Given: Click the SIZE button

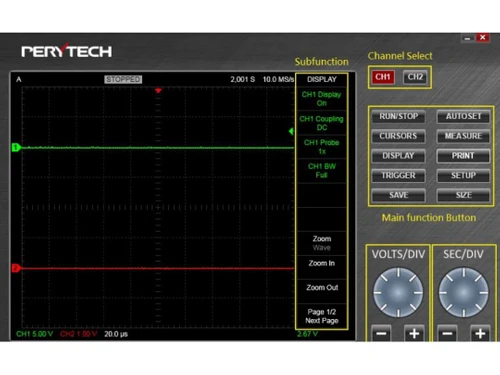Looking at the screenshot, I should coord(463,195).
